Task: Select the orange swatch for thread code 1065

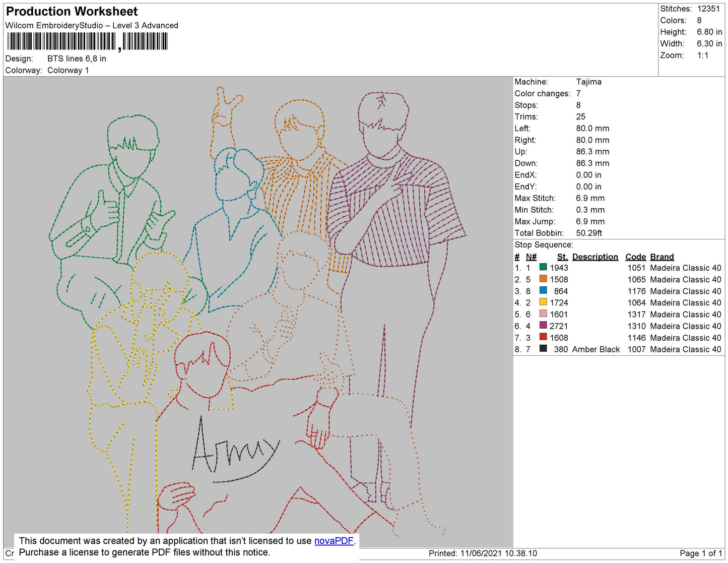Action: tap(543, 279)
